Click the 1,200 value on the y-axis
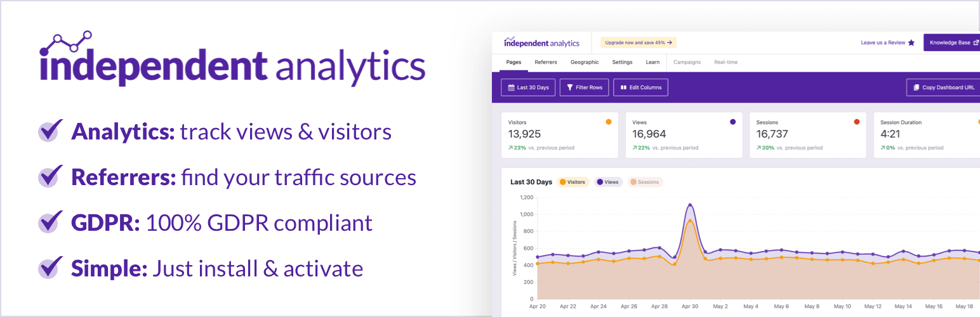Screen dimensions: 980x317 [x=526, y=197]
